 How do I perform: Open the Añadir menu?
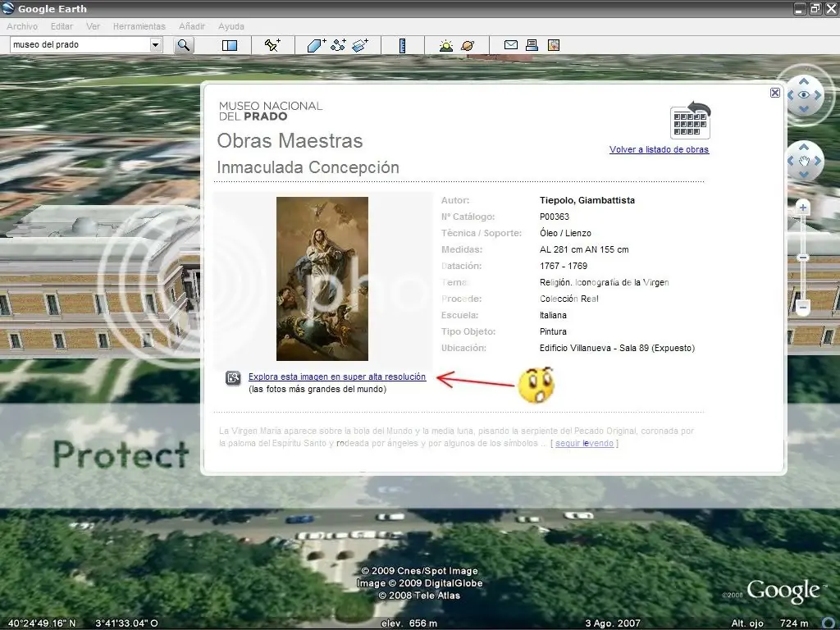point(192,26)
